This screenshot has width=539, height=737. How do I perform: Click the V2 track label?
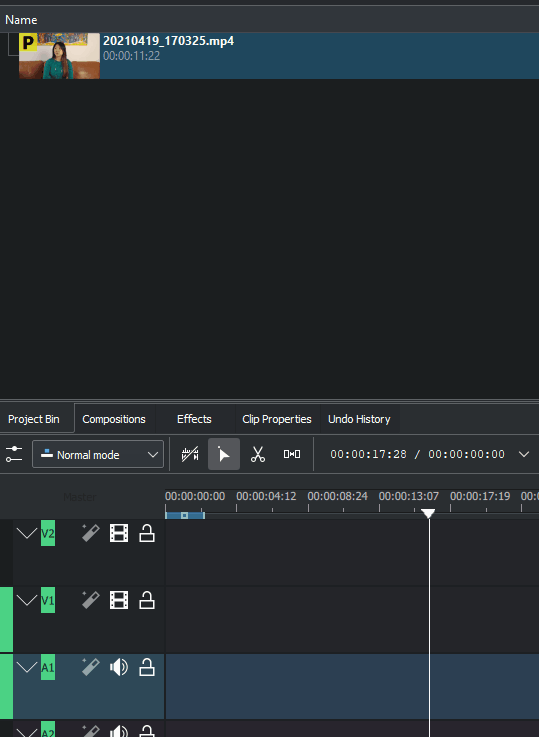coord(48,533)
